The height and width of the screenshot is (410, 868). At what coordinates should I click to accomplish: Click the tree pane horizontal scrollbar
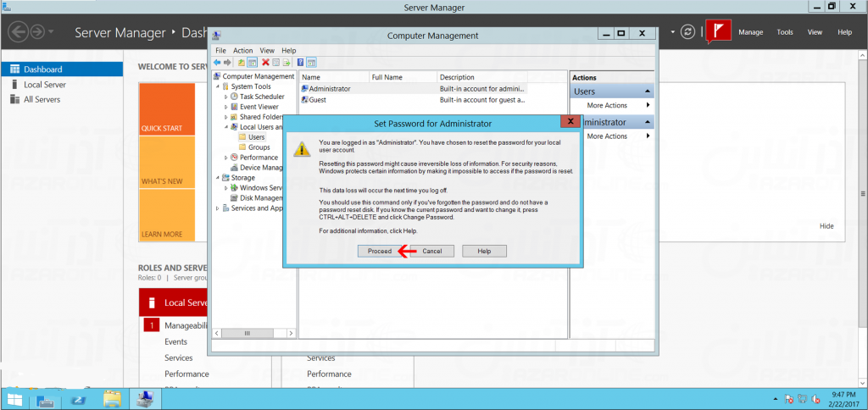tap(254, 333)
